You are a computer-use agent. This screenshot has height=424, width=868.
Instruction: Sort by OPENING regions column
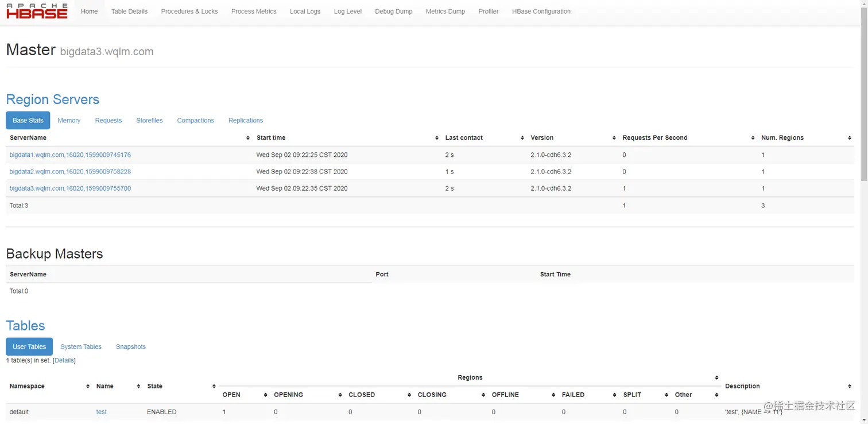tap(308, 395)
